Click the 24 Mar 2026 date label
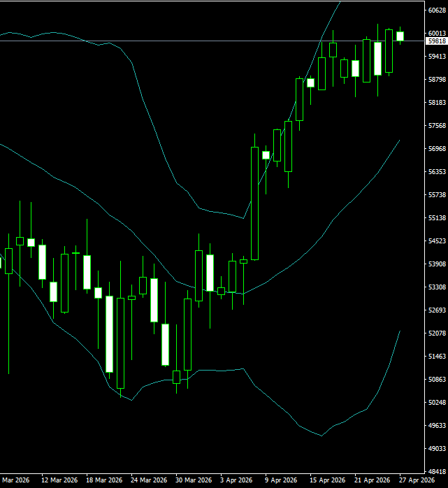448x488 pixels. click(149, 480)
